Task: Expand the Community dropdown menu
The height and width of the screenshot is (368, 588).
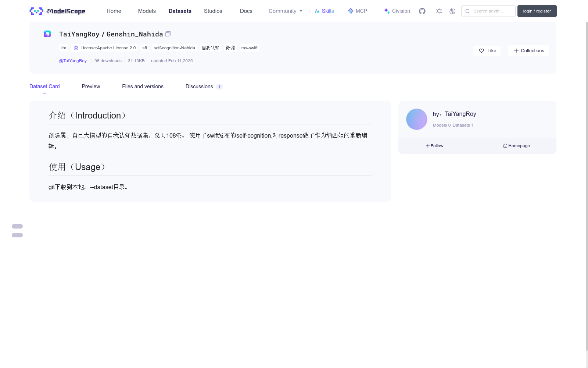Action: point(286,11)
